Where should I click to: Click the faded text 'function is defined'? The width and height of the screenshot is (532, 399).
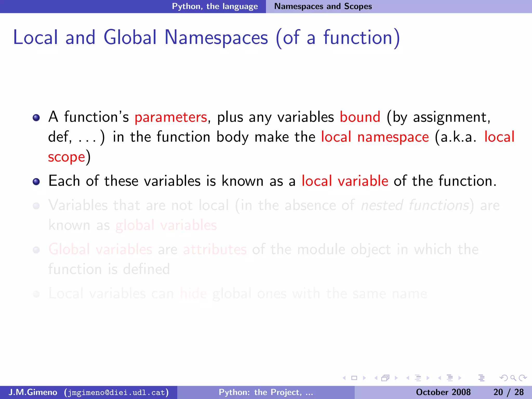click(109, 269)
